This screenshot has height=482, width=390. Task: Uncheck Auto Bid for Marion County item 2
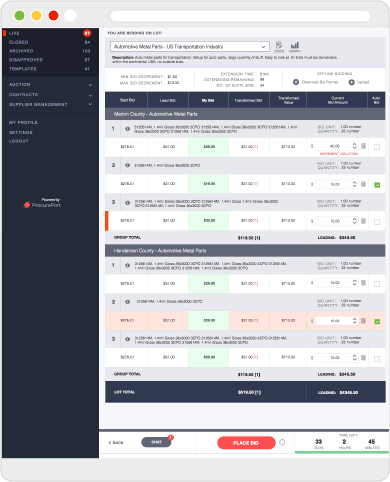377,185
